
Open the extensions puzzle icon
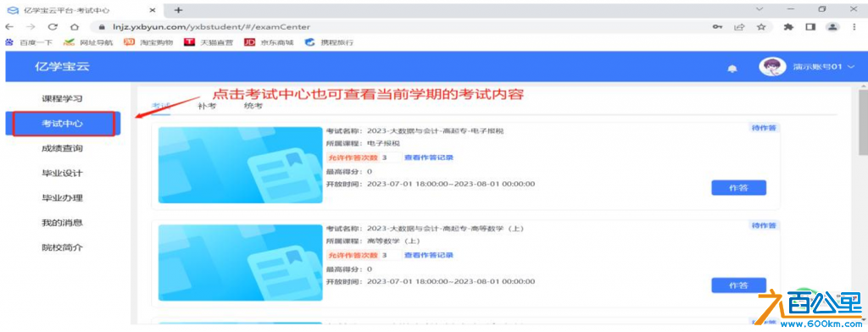point(788,26)
